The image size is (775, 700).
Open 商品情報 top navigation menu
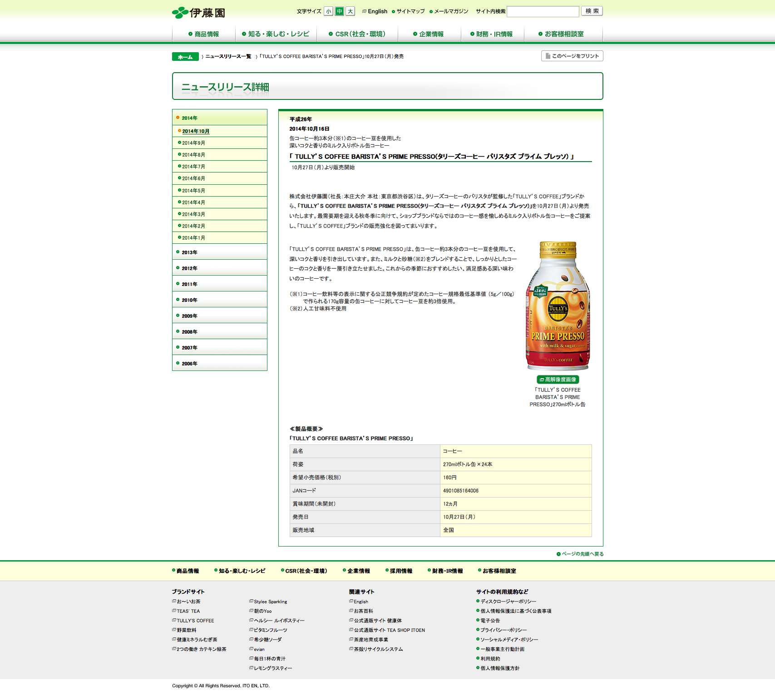pyautogui.click(x=204, y=34)
